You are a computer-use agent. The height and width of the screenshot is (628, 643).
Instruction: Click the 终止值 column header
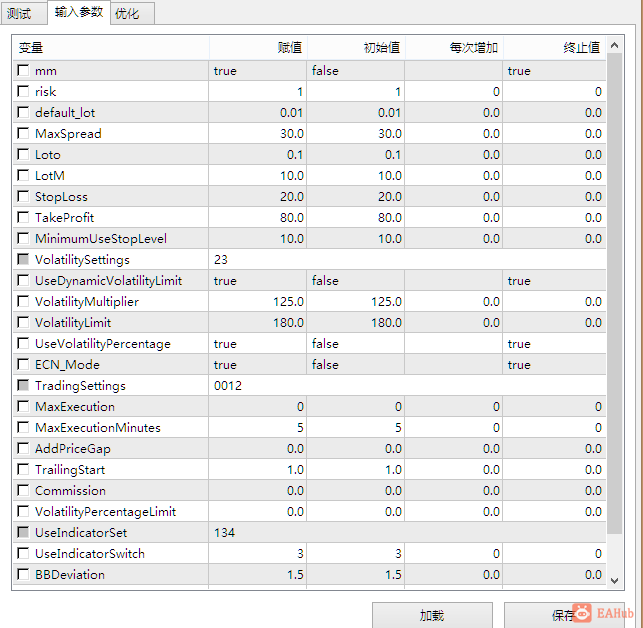click(x=555, y=48)
